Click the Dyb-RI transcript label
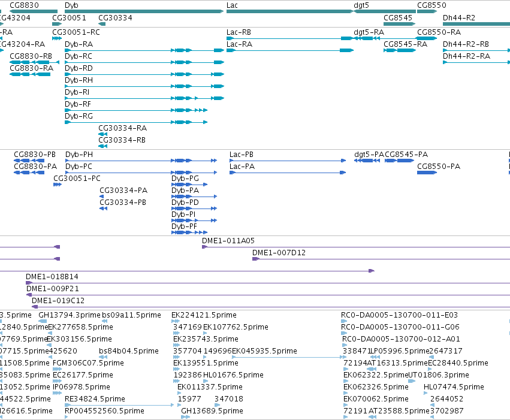The height and width of the screenshot is (420, 510). coord(77,92)
